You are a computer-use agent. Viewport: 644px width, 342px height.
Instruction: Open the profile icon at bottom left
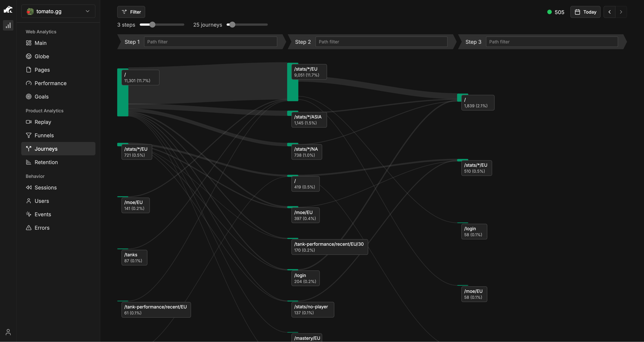click(x=8, y=332)
